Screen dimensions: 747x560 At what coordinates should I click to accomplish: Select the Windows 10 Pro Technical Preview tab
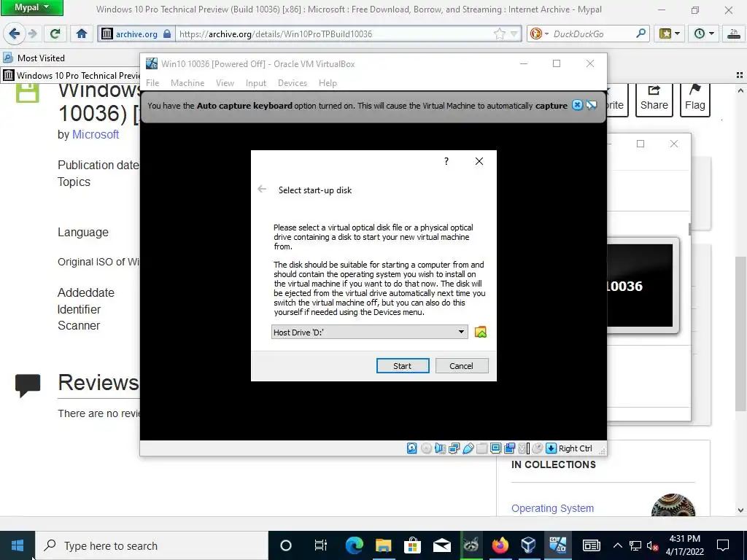pyautogui.click(x=71, y=75)
